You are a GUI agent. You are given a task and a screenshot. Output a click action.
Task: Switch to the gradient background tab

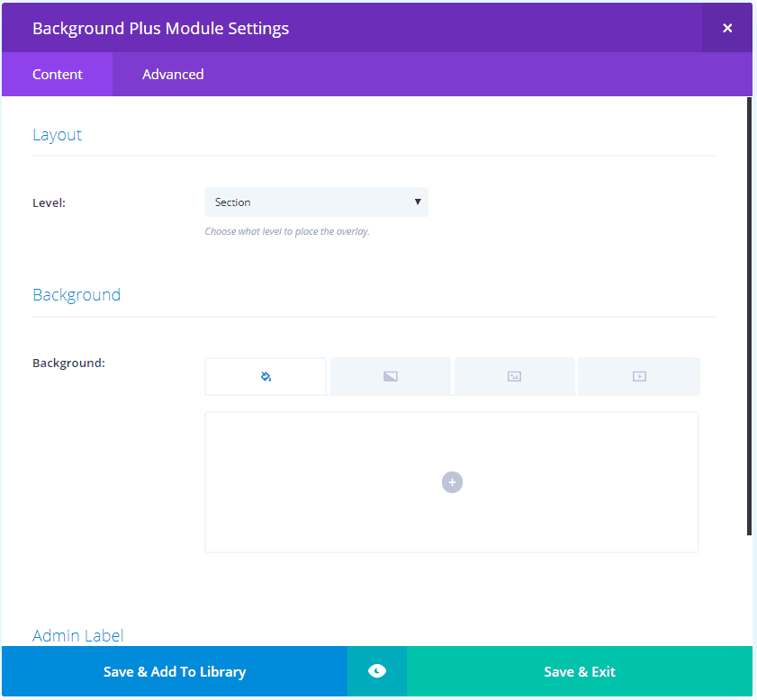[390, 376]
